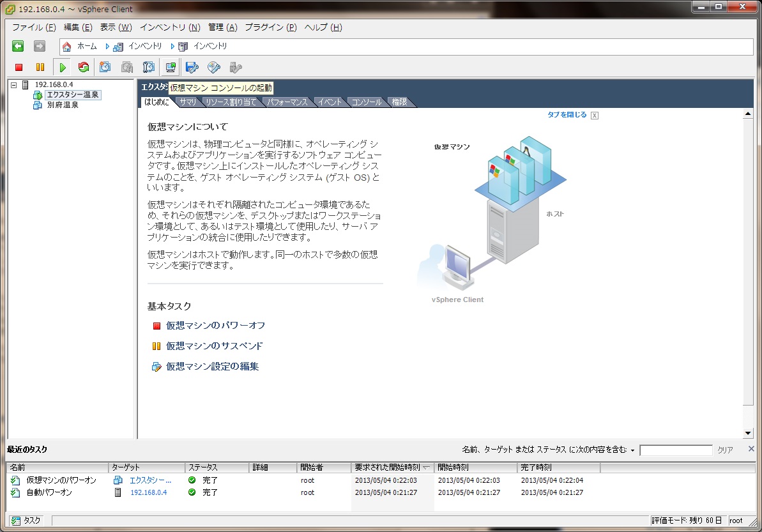Click the タスク button in status bar

[26, 521]
